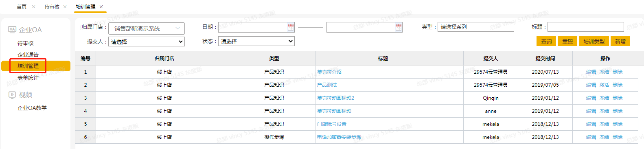
Task: Click the 重置 button
Action: [567, 41]
